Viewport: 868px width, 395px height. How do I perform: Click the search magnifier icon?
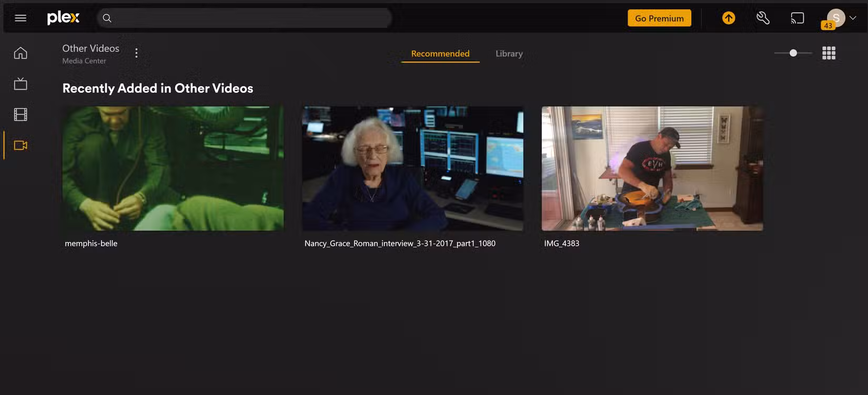107,18
